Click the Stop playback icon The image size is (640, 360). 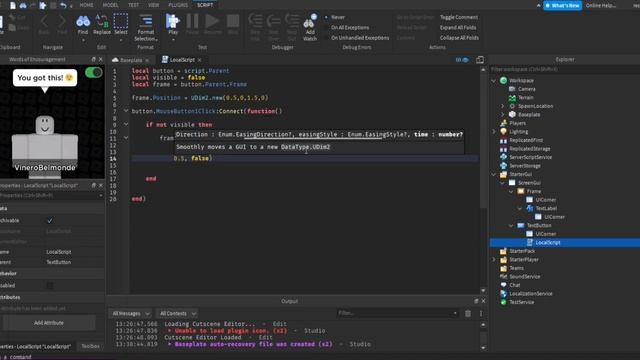click(233, 21)
